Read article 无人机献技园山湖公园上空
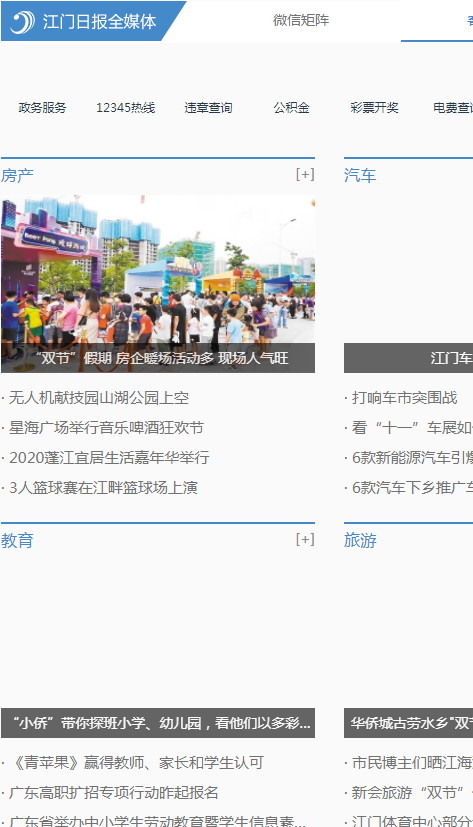The height and width of the screenshot is (827, 473). click(x=99, y=398)
